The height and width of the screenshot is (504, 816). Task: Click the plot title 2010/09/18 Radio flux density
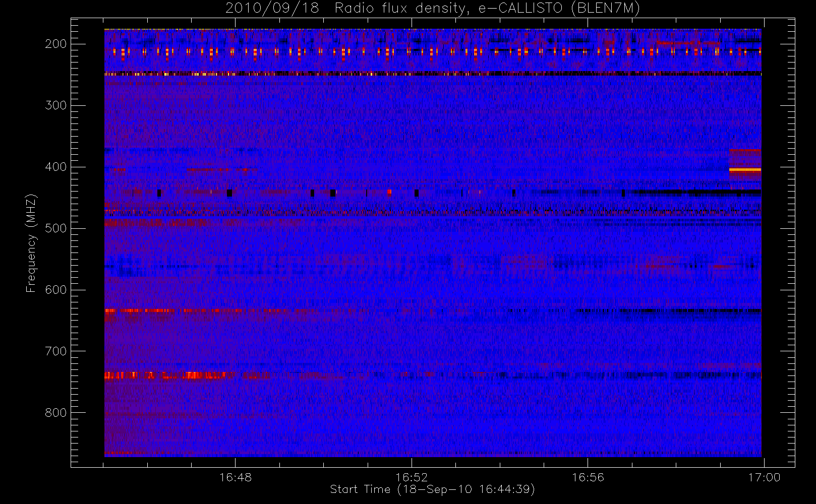(433, 9)
